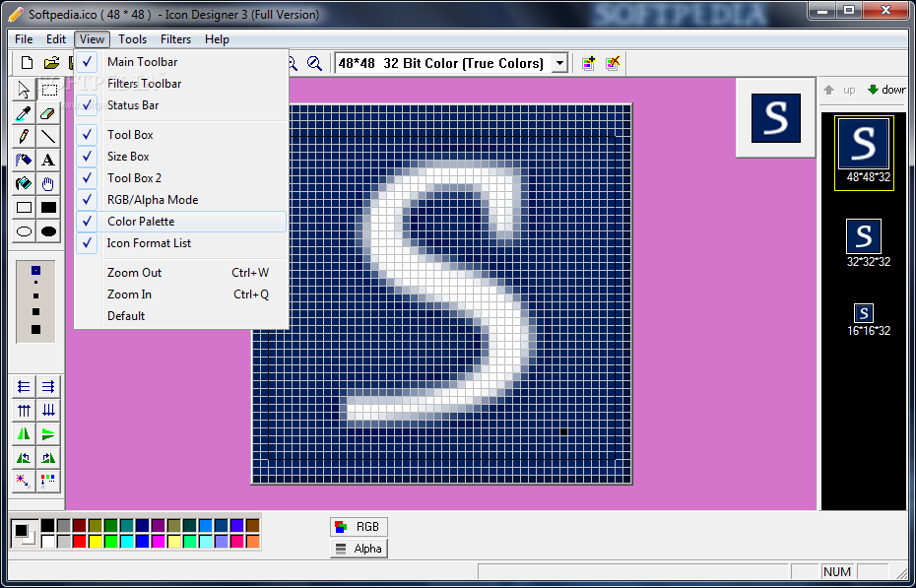Screen dimensions: 916x588
Task: Click the delete icon format toolbar icon
Action: click(x=613, y=63)
